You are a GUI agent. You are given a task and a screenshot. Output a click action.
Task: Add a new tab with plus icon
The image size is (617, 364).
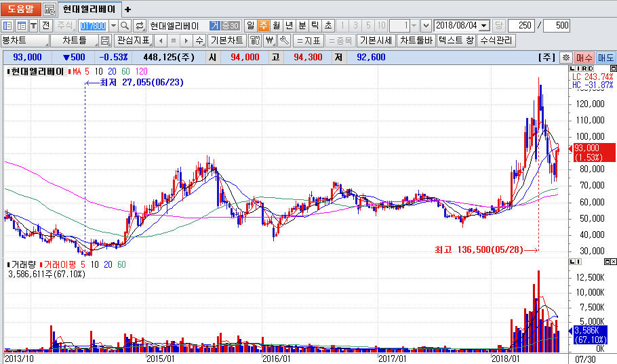click(x=128, y=9)
